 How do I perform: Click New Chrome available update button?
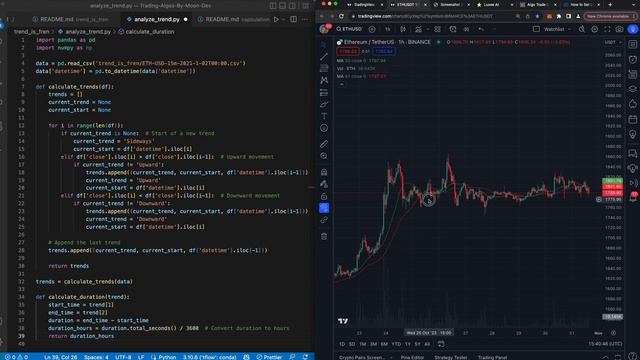[610, 16]
